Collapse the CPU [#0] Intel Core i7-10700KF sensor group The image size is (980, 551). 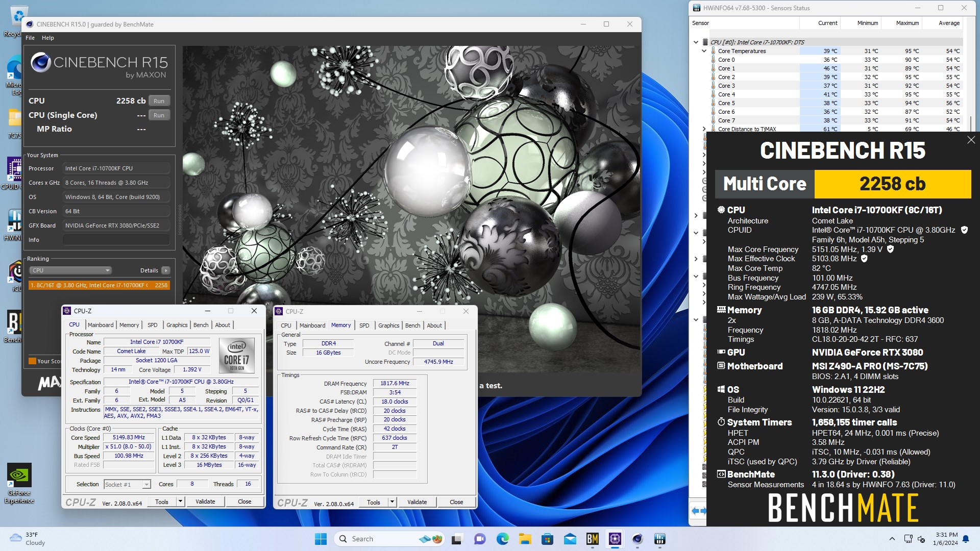click(x=696, y=42)
